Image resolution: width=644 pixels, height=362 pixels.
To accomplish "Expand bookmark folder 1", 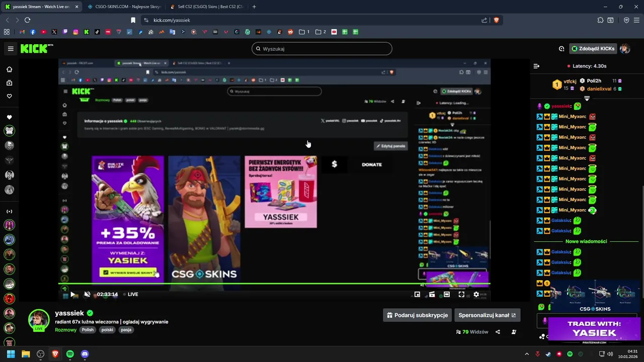I will 304,32.
